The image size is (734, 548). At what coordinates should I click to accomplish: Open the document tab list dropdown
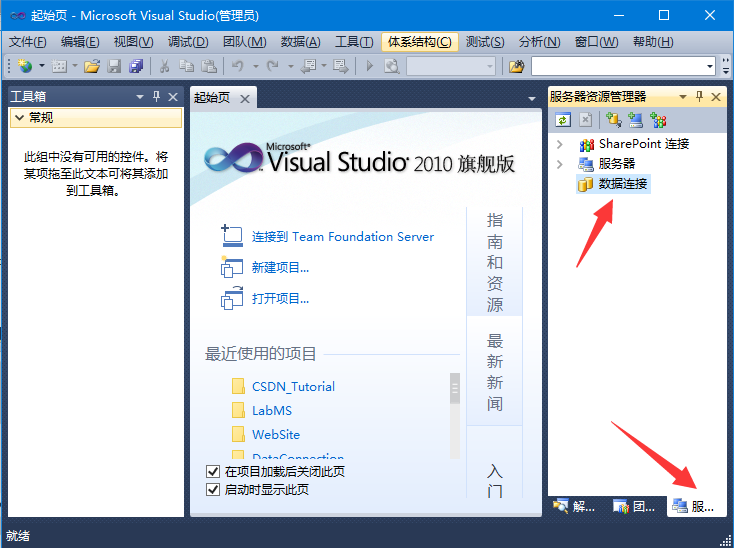click(x=532, y=99)
